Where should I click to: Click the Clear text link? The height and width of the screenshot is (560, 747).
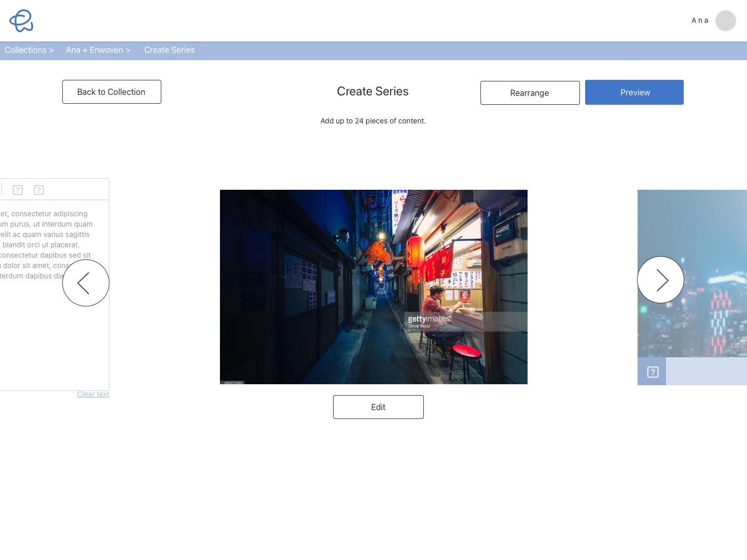pyautogui.click(x=93, y=395)
